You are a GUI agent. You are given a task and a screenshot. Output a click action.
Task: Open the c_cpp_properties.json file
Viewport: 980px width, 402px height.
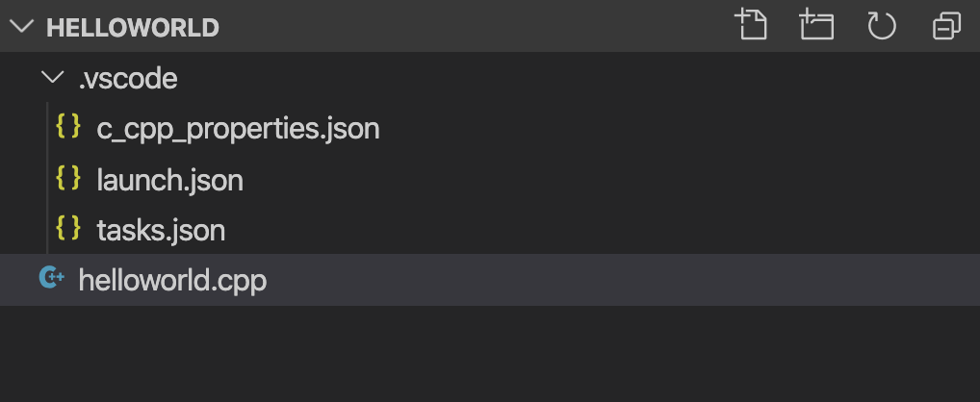point(238,128)
